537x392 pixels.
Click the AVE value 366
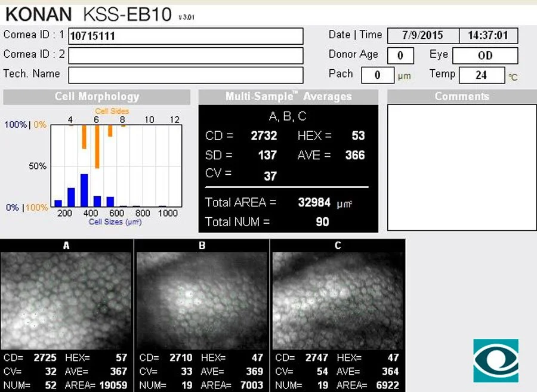355,156
